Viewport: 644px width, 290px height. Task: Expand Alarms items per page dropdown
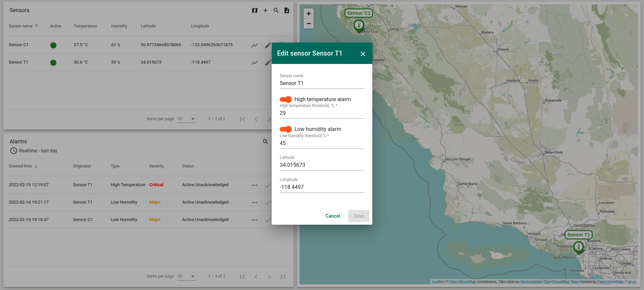186,276
